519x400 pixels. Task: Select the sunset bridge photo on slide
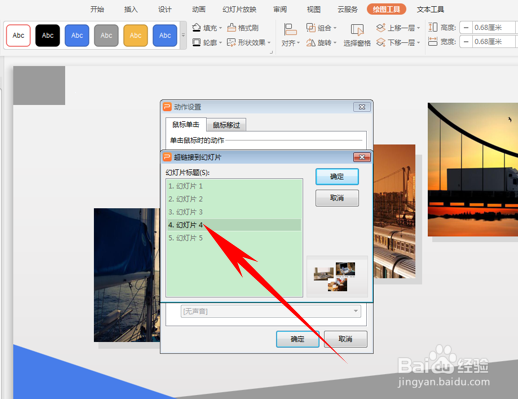(x=473, y=170)
